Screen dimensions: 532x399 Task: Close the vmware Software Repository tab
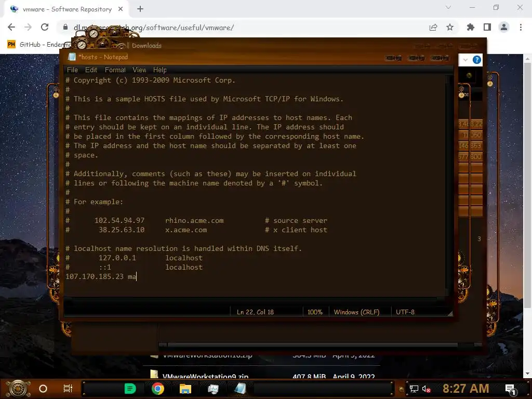click(121, 9)
